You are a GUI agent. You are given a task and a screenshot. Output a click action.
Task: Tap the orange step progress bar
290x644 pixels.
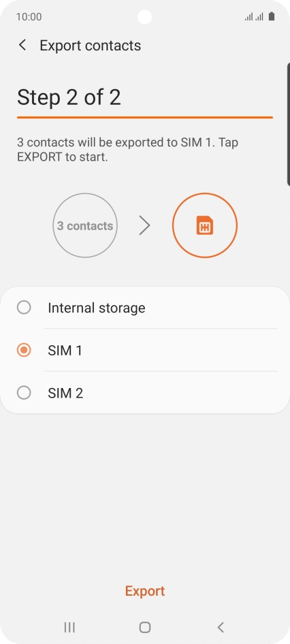pos(145,118)
